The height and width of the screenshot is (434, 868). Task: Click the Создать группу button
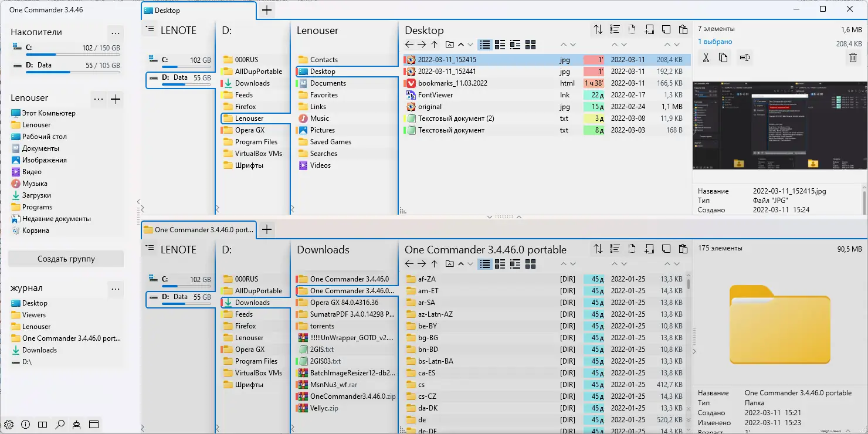point(66,259)
